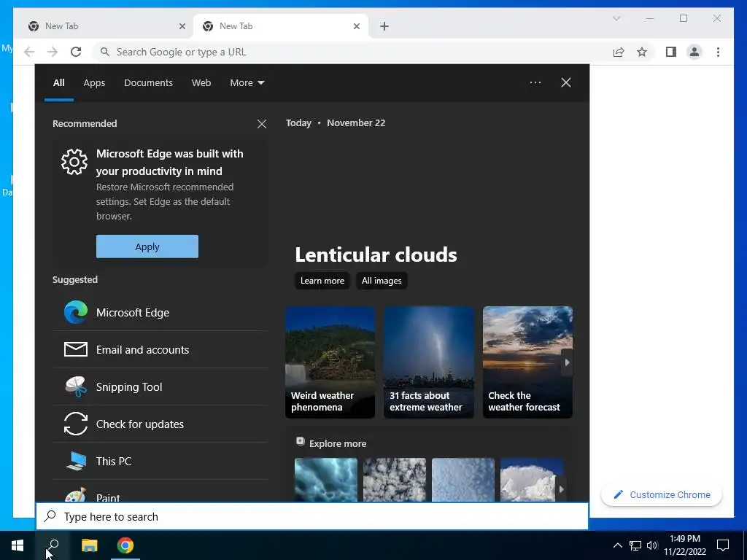Viewport: 747px width, 560px height.
Task: Open first Explore more cloud thumbnail
Action: pos(326,480)
